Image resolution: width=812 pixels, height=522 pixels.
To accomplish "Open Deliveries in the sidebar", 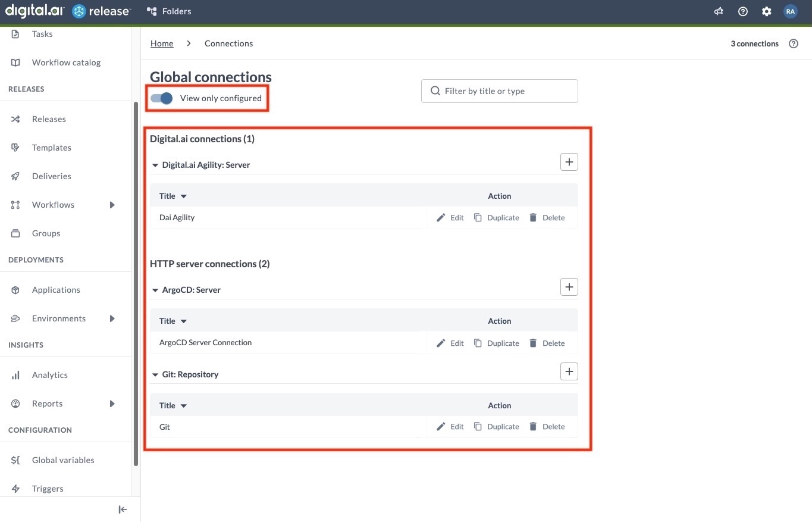I will (52, 176).
